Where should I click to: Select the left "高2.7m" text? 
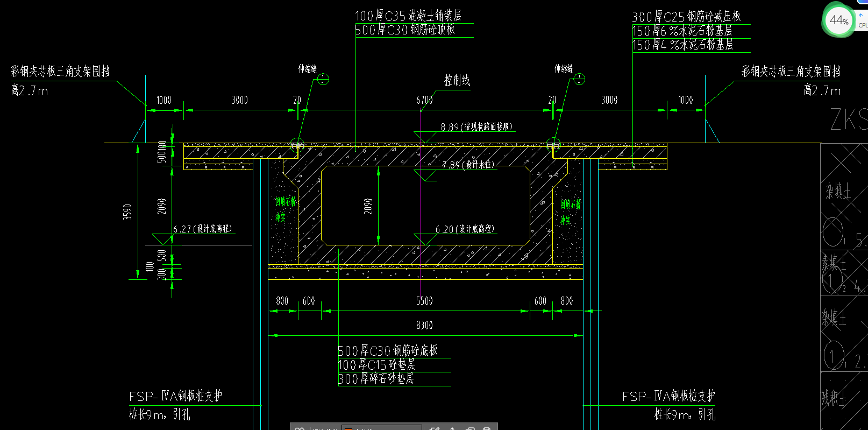point(30,90)
